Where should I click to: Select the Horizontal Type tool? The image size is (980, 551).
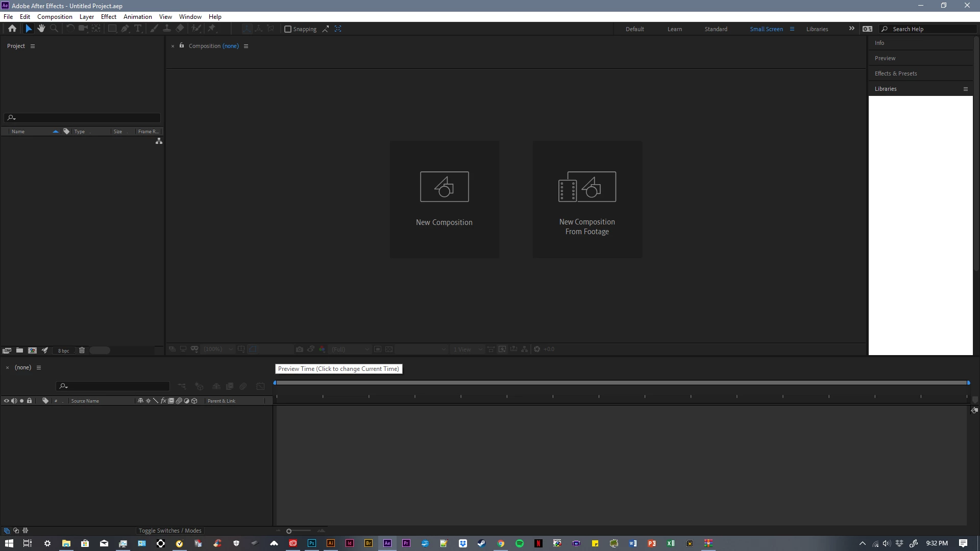coord(138,29)
